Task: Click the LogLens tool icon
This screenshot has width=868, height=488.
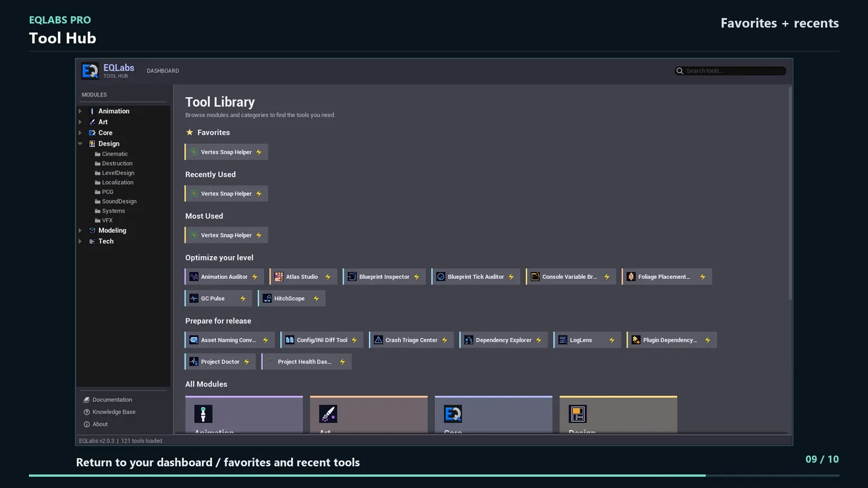Action: click(562, 340)
